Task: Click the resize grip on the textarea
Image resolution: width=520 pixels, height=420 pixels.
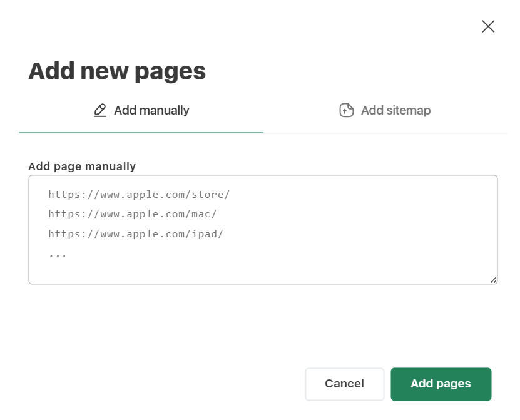Action: point(493,280)
